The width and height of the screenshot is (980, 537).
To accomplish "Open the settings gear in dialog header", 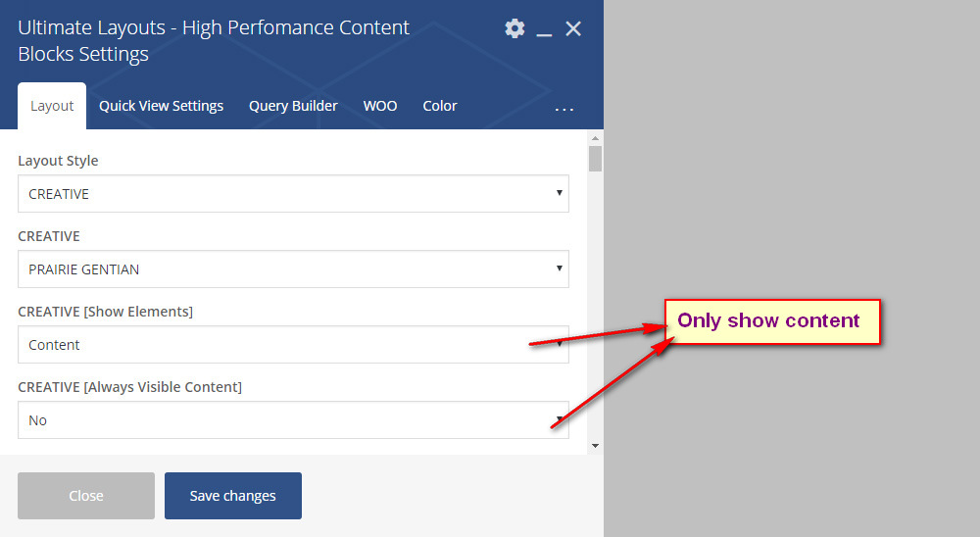I will [x=514, y=28].
